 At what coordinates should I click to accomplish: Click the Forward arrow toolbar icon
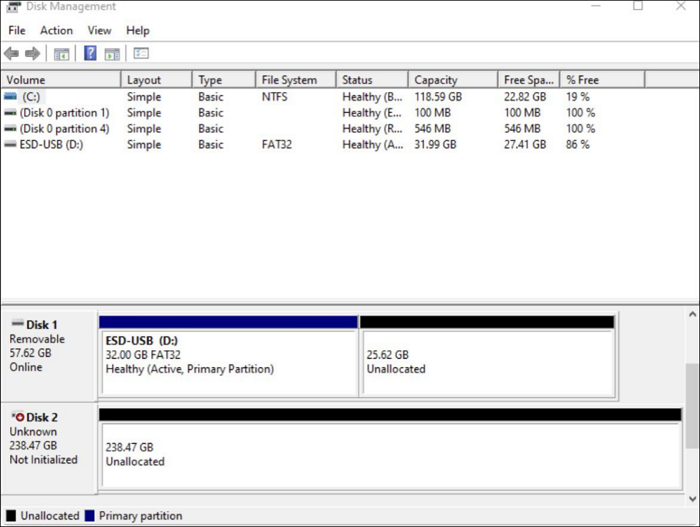[x=32, y=53]
